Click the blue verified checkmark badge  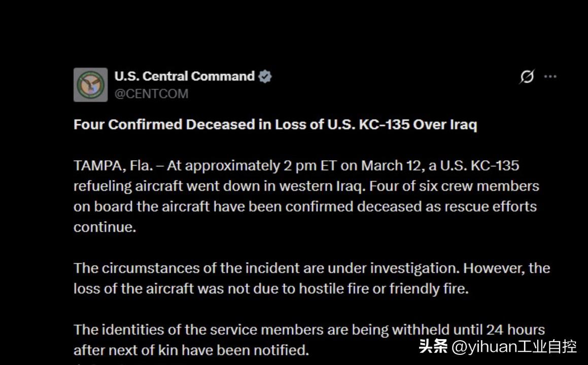tap(265, 77)
